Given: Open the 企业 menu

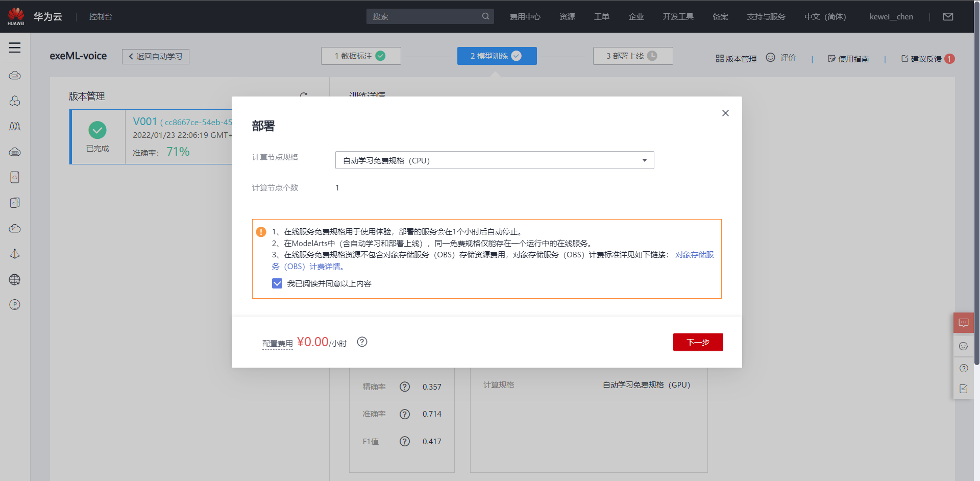Looking at the screenshot, I should (x=636, y=17).
